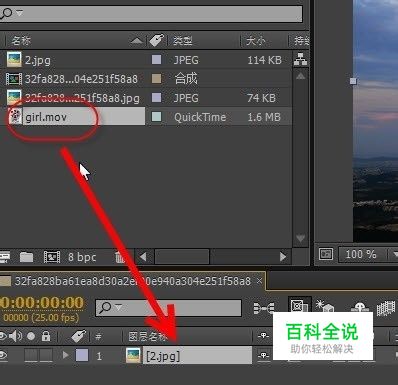
Task: Click the sort direction arrow in name column
Action: (137, 41)
